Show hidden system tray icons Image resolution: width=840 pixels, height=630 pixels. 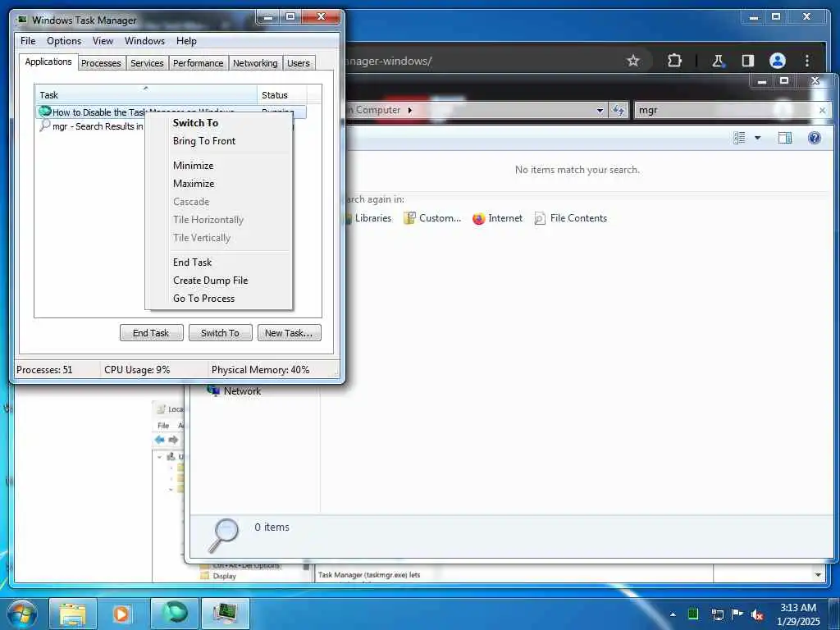[x=673, y=614]
